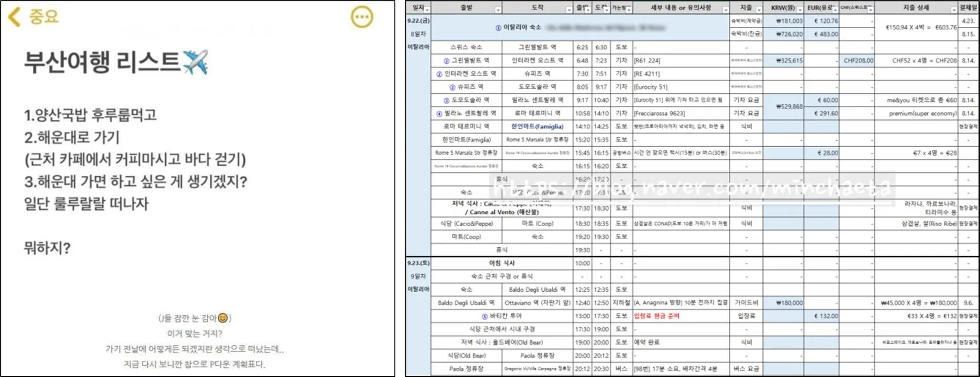Select the [RE 4211] train cell
Screen dimensions: 980x377
click(681, 74)
